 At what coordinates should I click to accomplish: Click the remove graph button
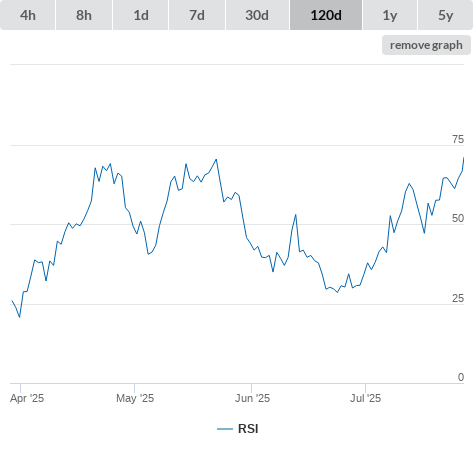(x=426, y=45)
